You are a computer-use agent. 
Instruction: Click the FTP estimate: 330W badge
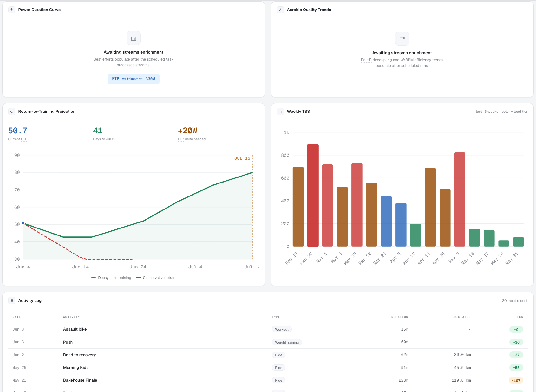(134, 79)
